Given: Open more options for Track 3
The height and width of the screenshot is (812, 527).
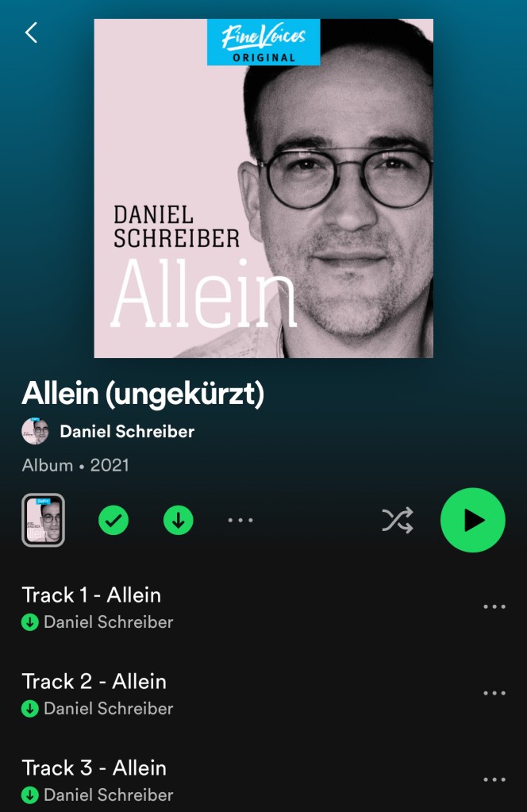Looking at the screenshot, I should click(494, 779).
